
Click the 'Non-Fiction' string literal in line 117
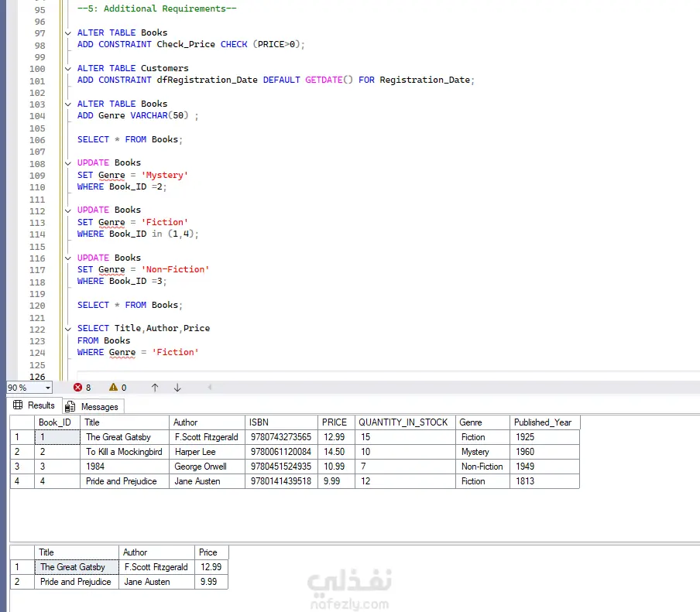175,269
